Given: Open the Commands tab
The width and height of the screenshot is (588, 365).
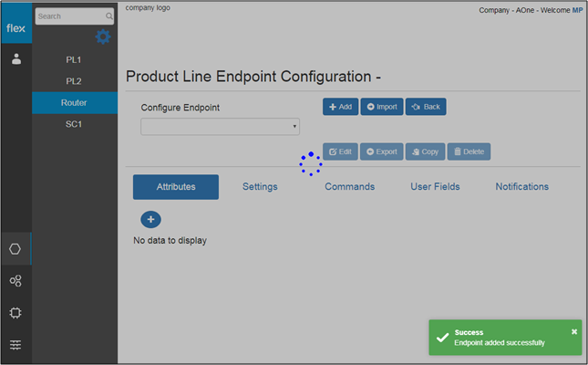Looking at the screenshot, I should [x=349, y=186].
